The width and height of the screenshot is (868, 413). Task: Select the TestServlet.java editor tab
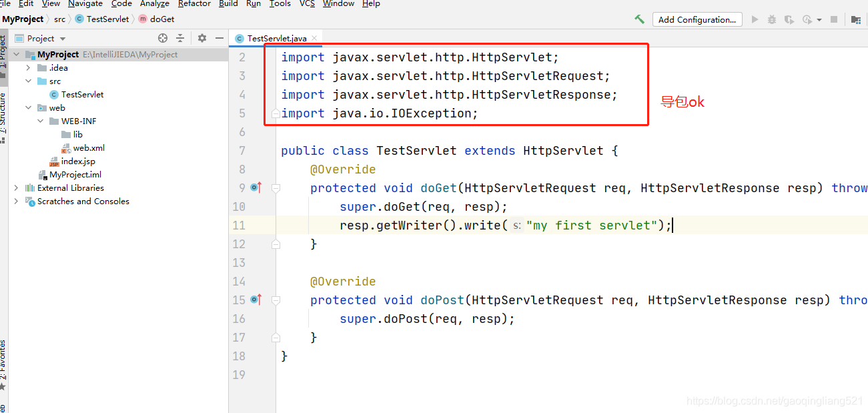coord(276,38)
